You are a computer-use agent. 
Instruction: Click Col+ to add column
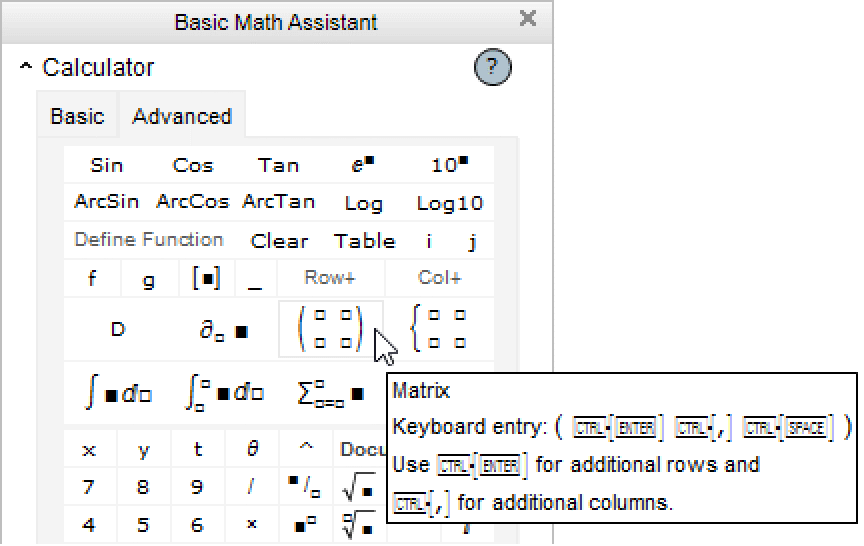(x=439, y=278)
